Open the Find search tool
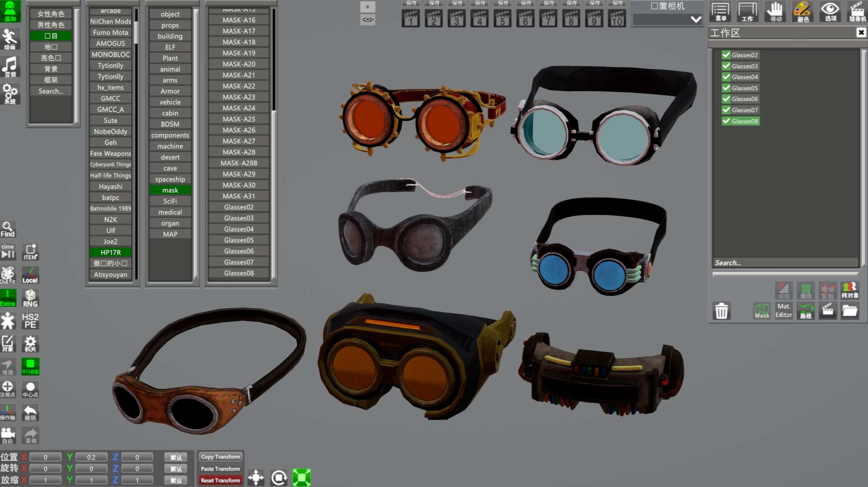This screenshot has height=487, width=868. click(8, 230)
